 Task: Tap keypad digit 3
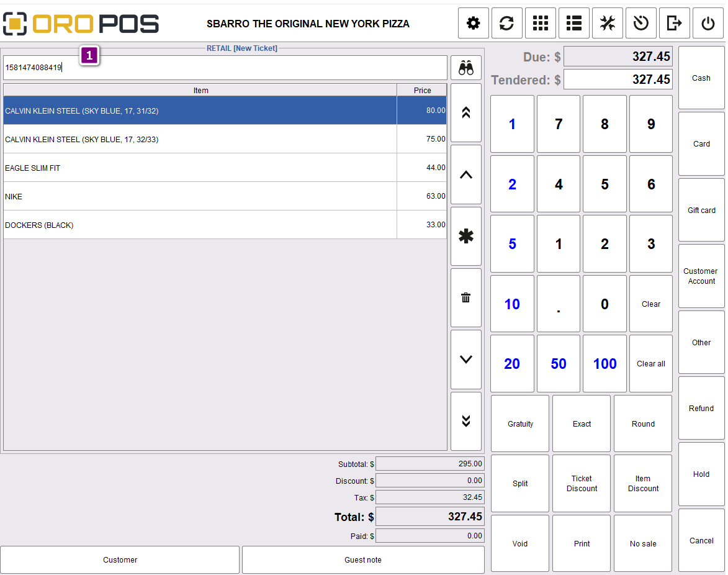[651, 244]
